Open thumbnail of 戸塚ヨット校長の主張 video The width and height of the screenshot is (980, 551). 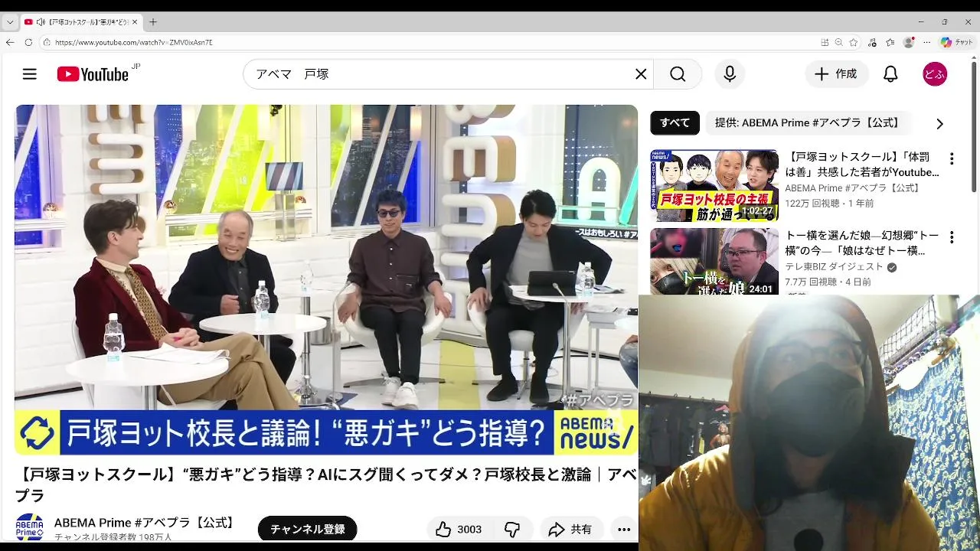tap(714, 185)
